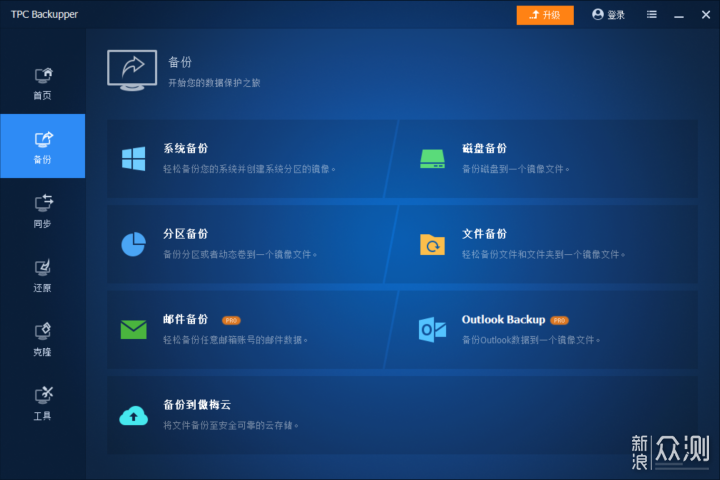Select the 邮件备份 title
Viewport: 720px width, 480px height.
pos(186,319)
